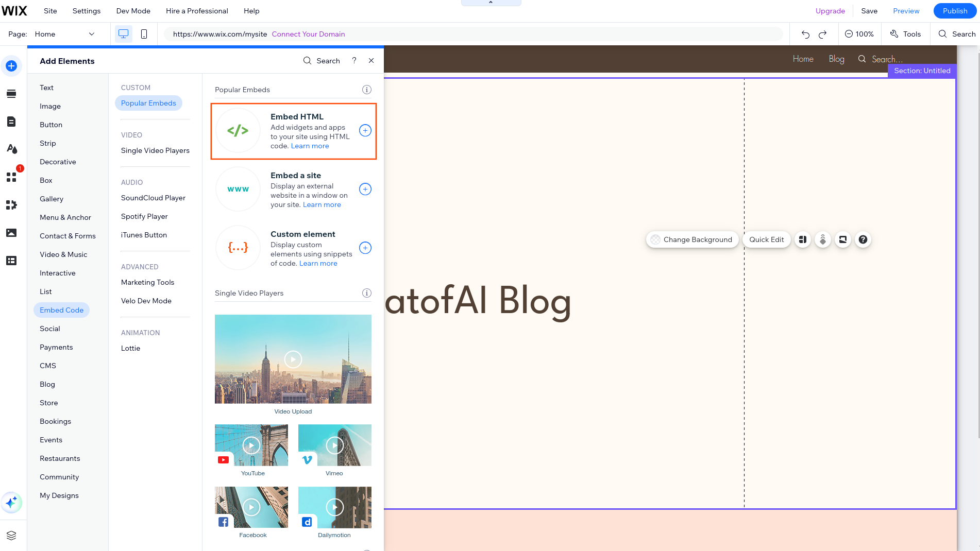
Task: Select Text category in Add Elements
Action: tap(46, 88)
